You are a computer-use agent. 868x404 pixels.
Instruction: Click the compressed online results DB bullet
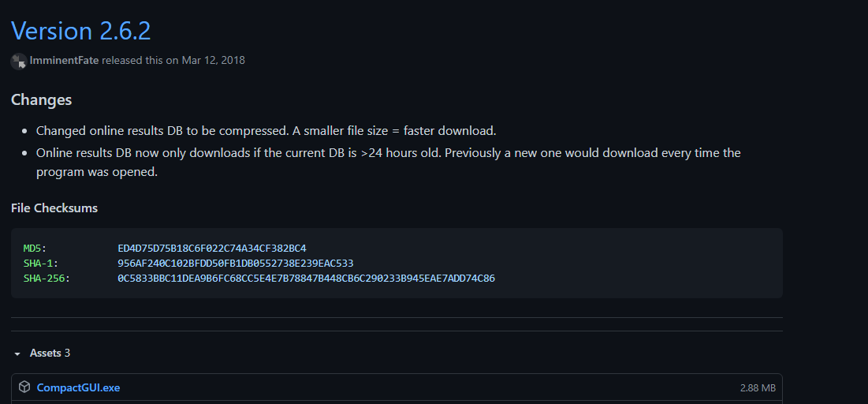266,130
